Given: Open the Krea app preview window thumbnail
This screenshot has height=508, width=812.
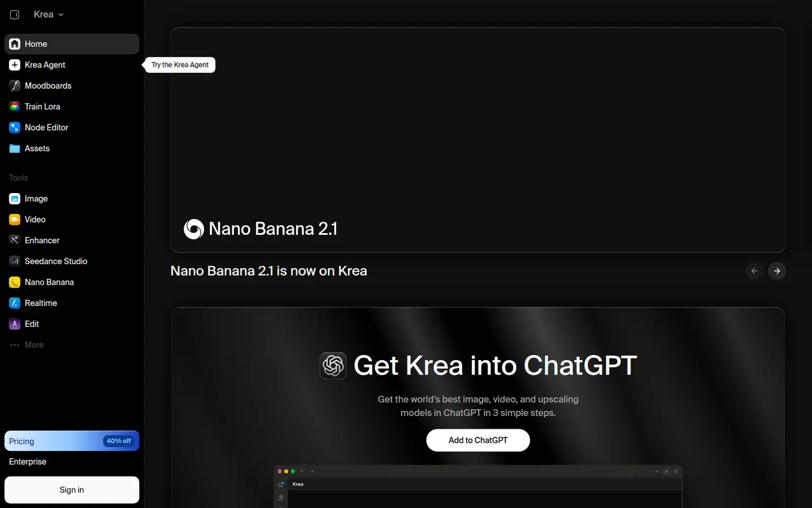Looking at the screenshot, I should (x=478, y=486).
